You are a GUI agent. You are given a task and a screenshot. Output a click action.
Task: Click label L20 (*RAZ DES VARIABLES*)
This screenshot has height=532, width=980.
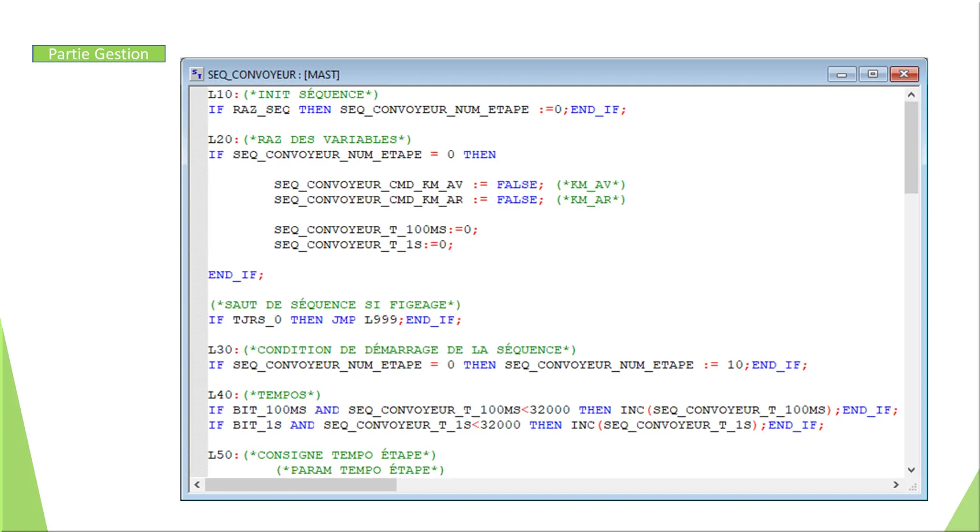pyautogui.click(x=310, y=139)
